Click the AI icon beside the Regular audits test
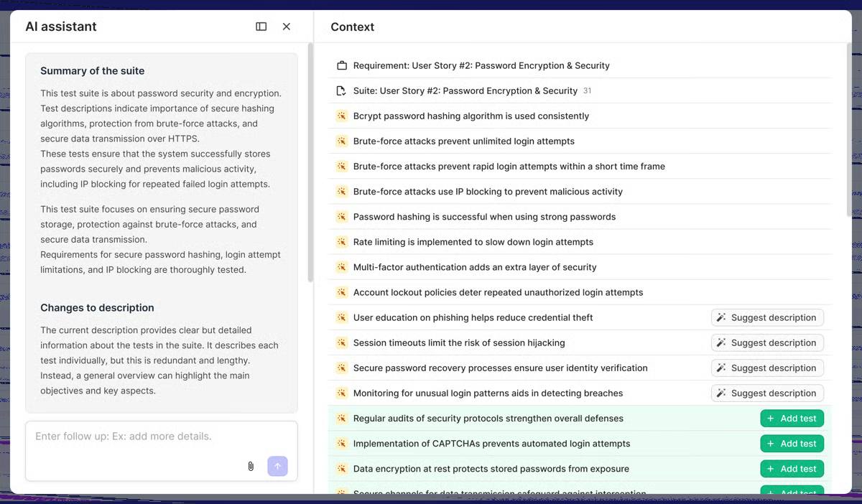862x504 pixels. 341,418
